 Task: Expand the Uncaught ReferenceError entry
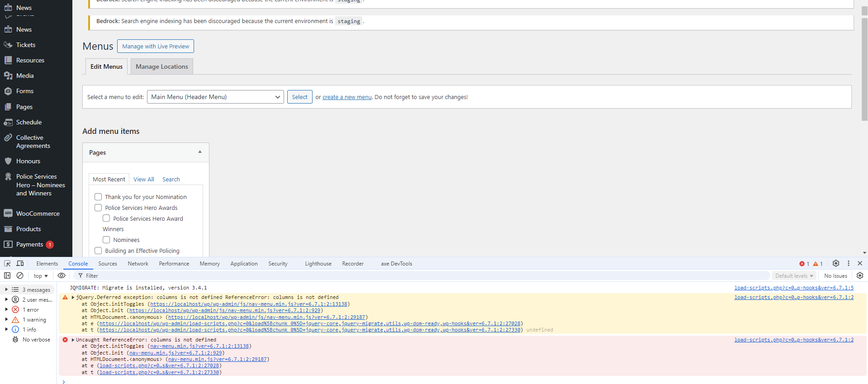(73, 340)
